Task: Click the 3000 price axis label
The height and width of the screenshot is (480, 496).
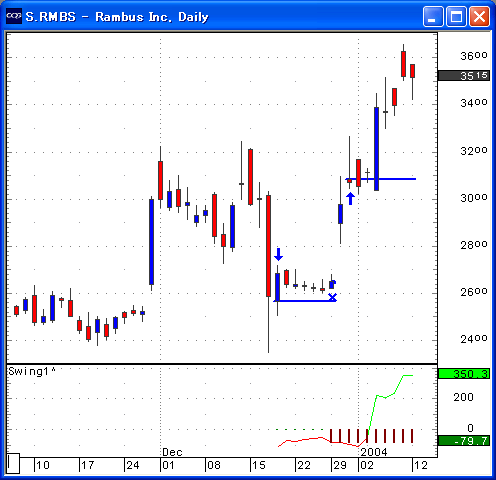Action: point(474,198)
